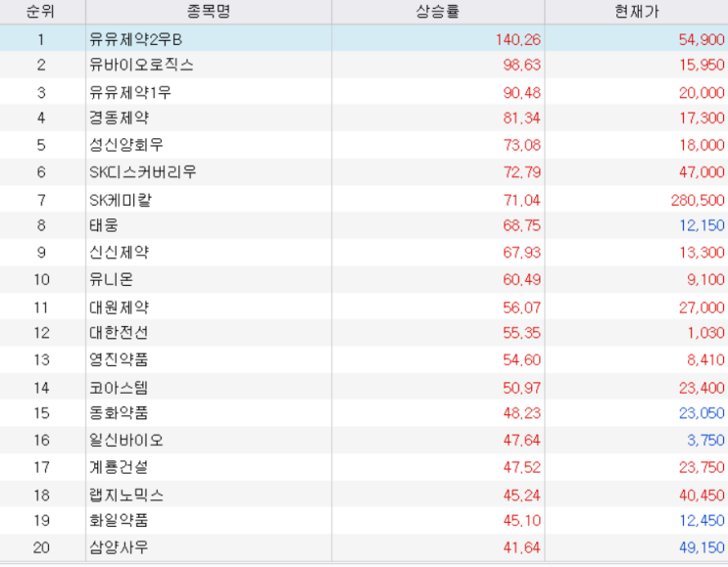Select 동화약품 in the table

(119, 412)
